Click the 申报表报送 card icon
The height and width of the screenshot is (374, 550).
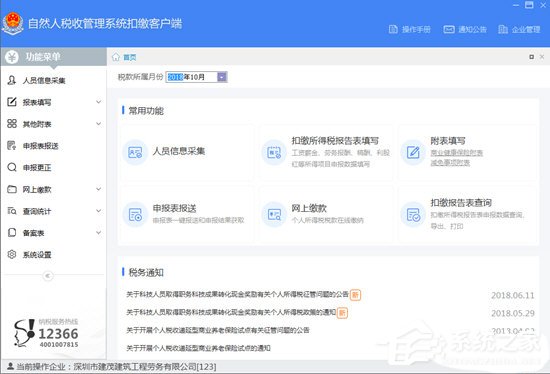click(135, 214)
